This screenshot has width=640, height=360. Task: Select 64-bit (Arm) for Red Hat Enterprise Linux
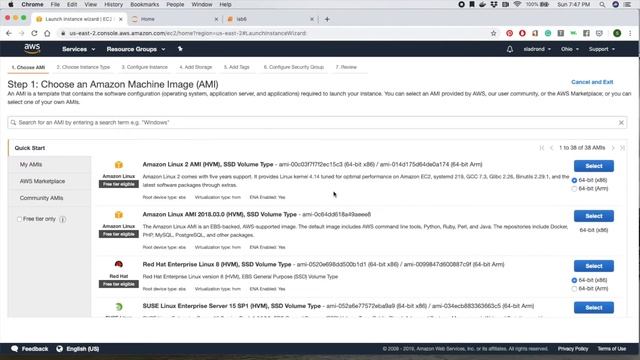click(574, 289)
